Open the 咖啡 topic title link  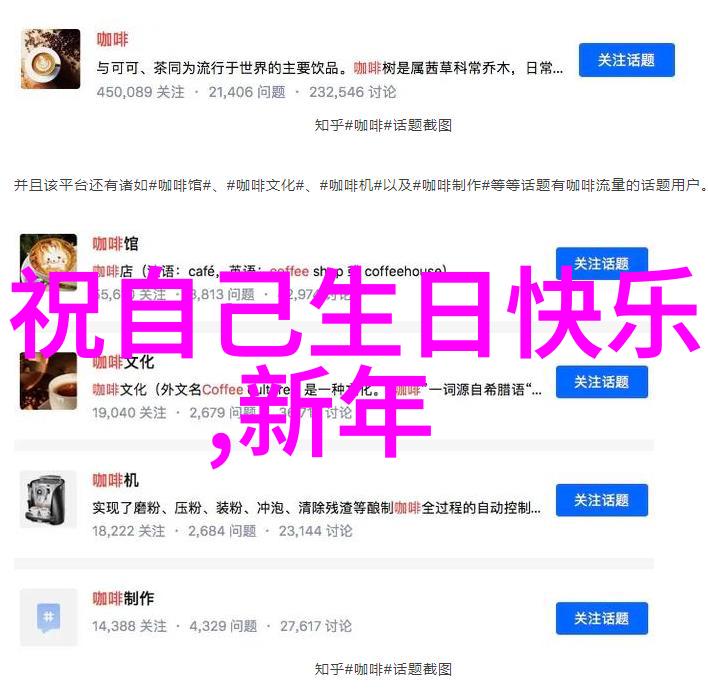point(112,39)
